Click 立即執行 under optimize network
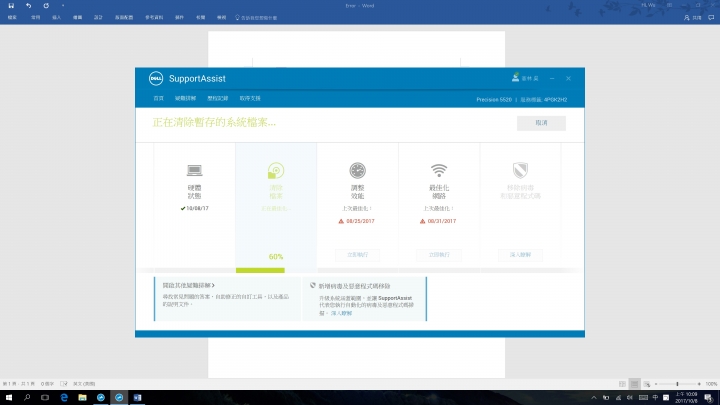The image size is (720, 405). 439,255
